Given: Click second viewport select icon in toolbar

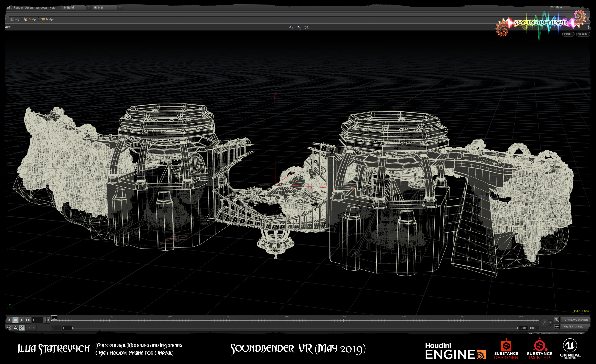Looking at the screenshot, I should 299,27.
